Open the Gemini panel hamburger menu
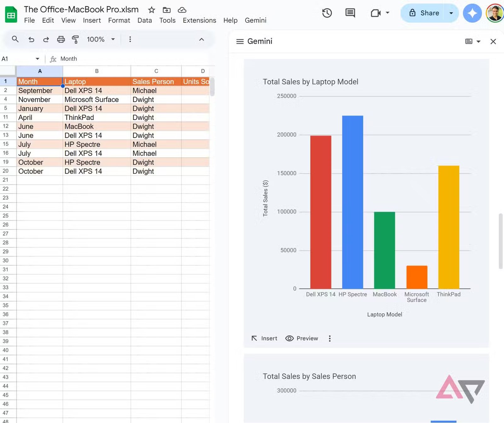 [240, 41]
